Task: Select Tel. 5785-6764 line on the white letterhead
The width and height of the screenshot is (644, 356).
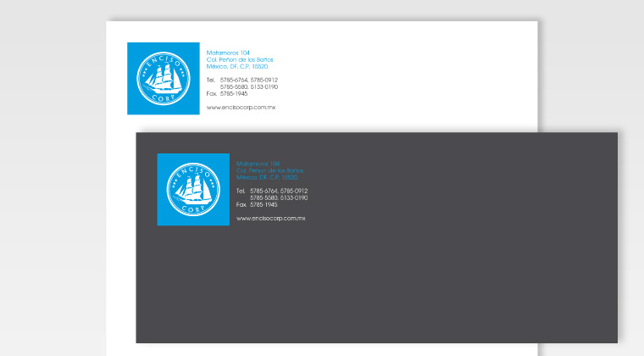Action: pyautogui.click(x=242, y=80)
